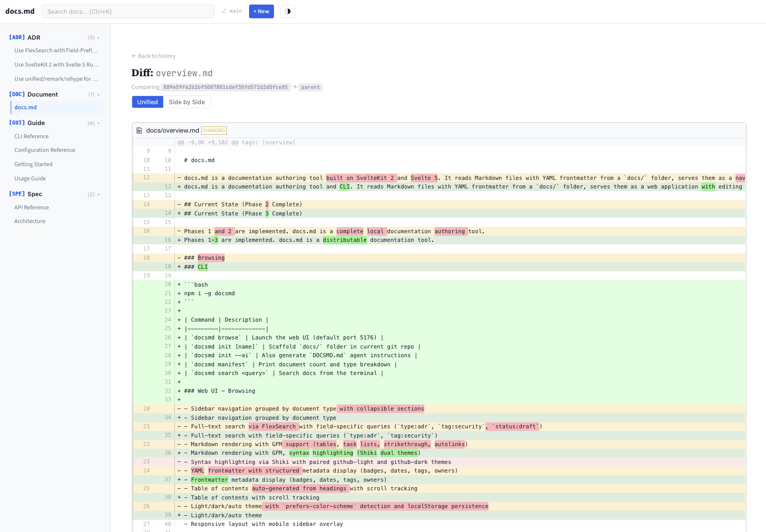Open the Architecture spec document
766x532 pixels.
click(29, 221)
